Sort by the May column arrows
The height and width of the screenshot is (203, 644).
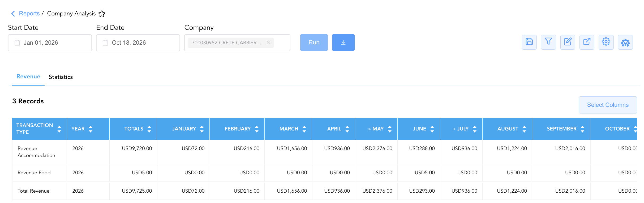[390, 129]
